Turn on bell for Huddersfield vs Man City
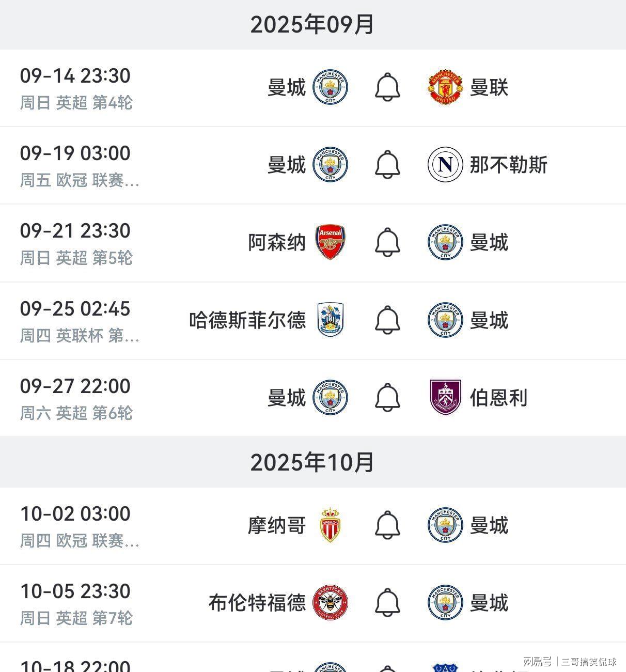This screenshot has width=626, height=672. click(x=387, y=320)
